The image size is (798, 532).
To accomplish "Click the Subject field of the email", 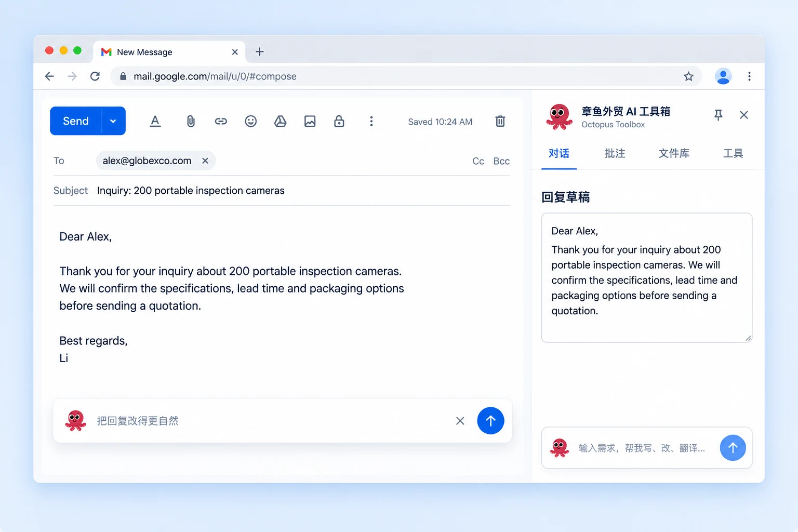I will (x=282, y=191).
